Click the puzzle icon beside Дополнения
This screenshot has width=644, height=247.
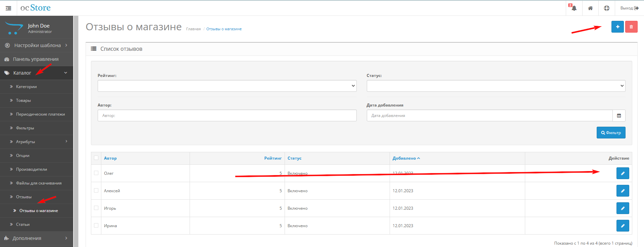tap(6, 238)
